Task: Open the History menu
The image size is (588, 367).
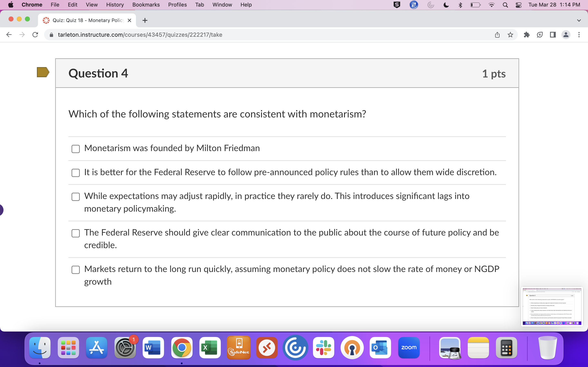Action: pyautogui.click(x=115, y=5)
